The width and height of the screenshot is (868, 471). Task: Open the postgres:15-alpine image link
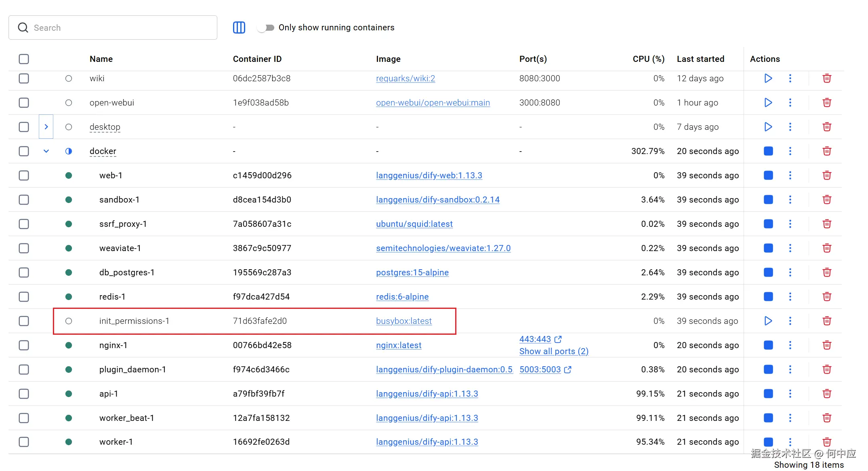tap(412, 272)
